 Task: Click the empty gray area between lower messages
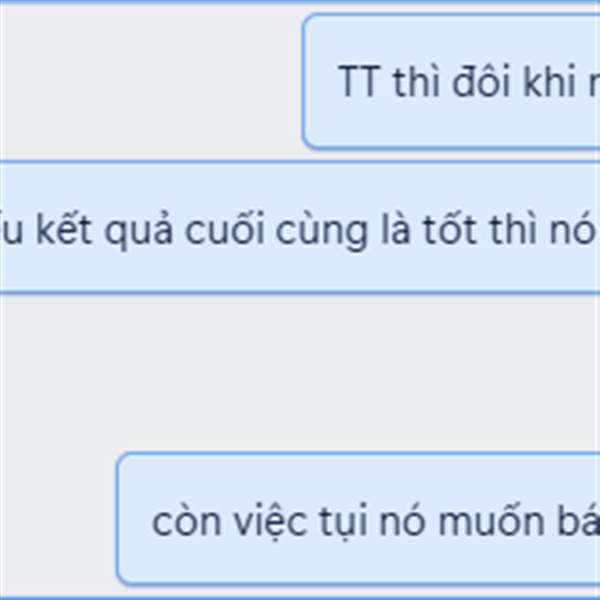300,373
